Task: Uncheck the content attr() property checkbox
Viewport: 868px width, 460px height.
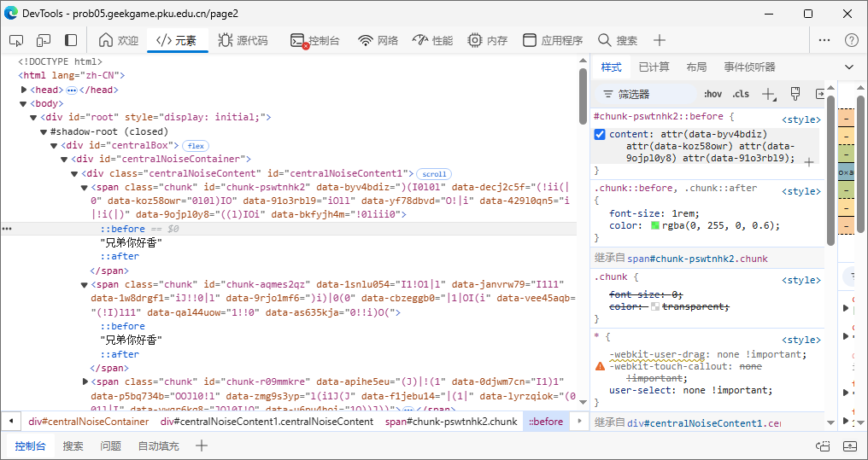Action: click(x=600, y=134)
